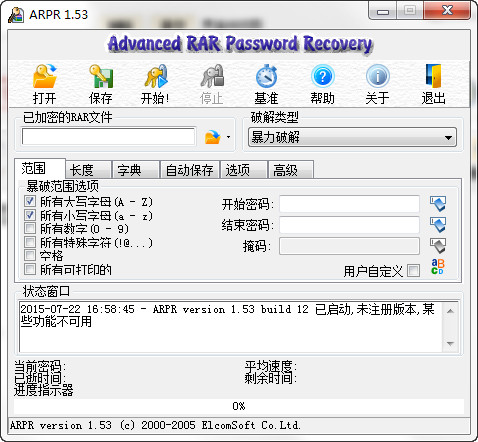The image size is (478, 442).
Task: Tick the 用户自定义 checkbox
Action: click(x=413, y=270)
